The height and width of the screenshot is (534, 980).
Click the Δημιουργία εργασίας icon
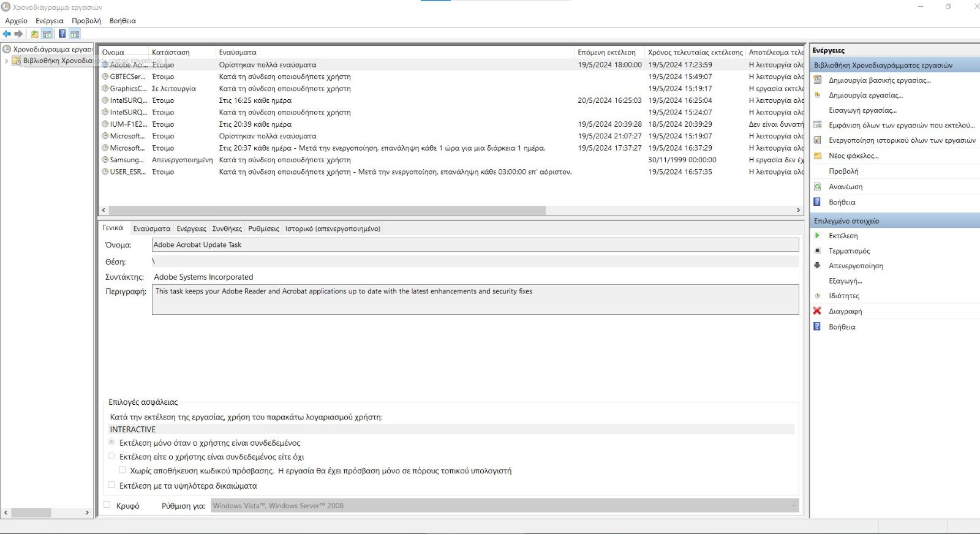click(x=817, y=95)
